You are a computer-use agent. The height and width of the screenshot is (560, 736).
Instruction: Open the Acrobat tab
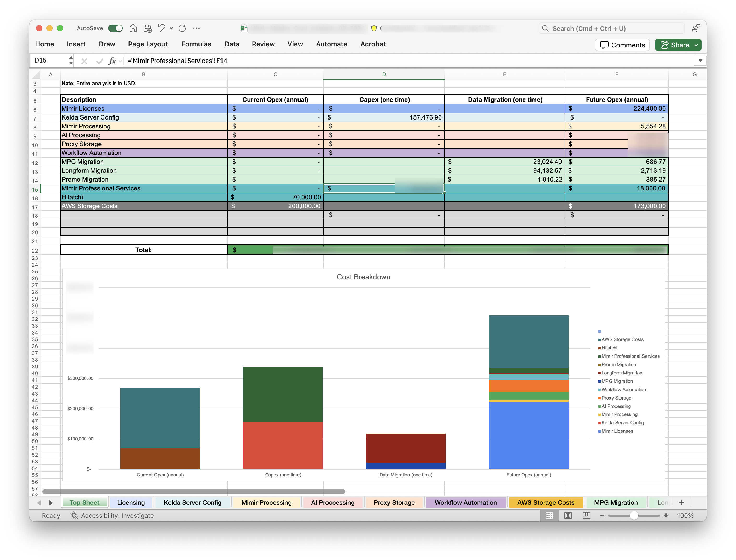pyautogui.click(x=373, y=44)
